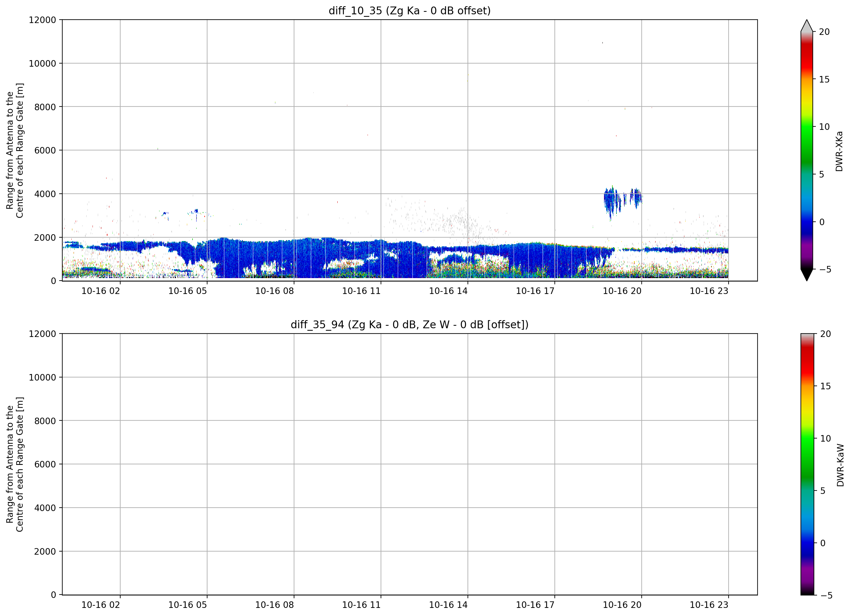This screenshot has width=851, height=616.
Task: Click the 10-16 20 tick label in bottom plot
Action: point(622,605)
